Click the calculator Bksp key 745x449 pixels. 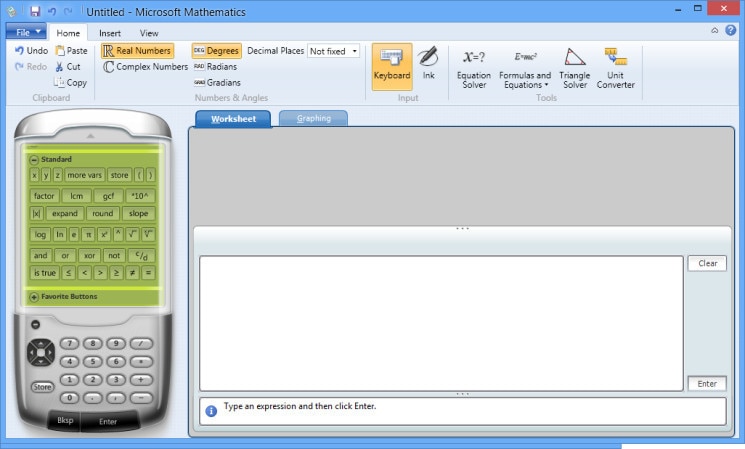[65, 420]
